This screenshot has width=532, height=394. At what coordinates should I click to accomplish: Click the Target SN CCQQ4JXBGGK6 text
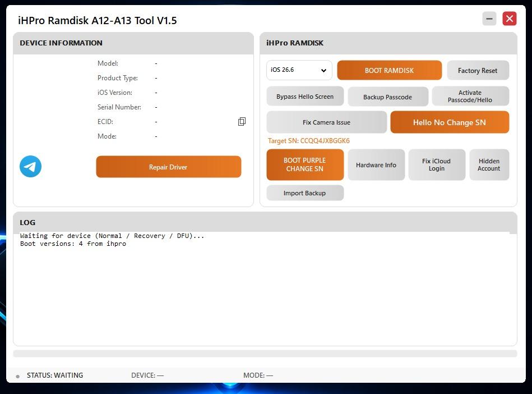point(308,141)
